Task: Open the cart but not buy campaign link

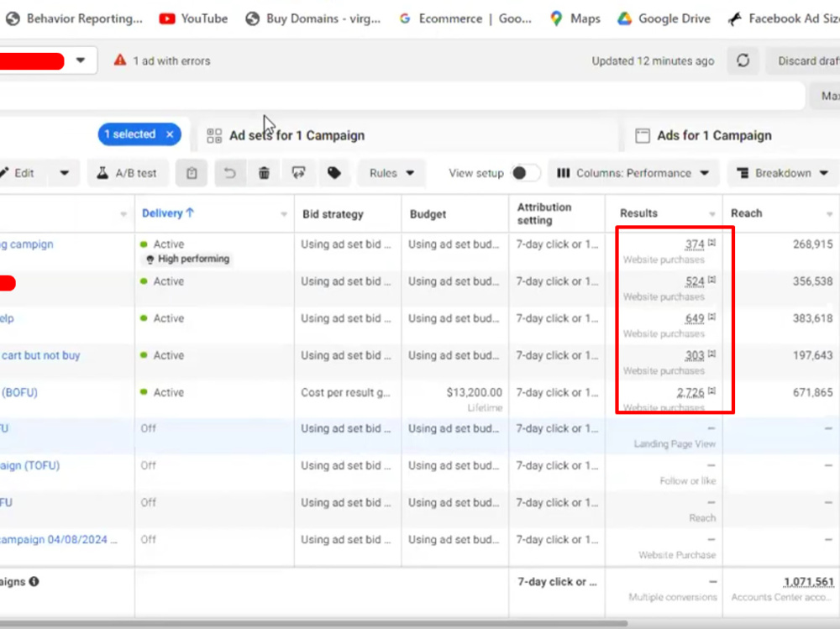Action: [40, 355]
